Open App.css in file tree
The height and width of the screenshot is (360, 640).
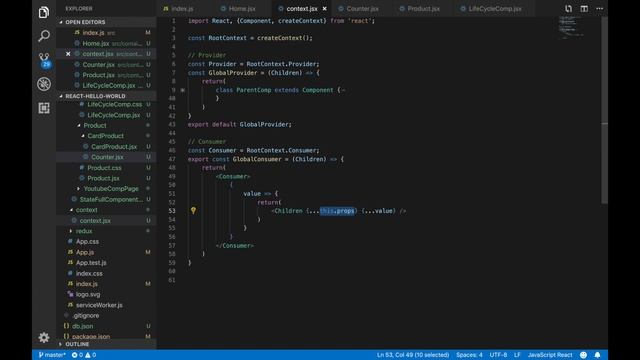tap(106, 242)
